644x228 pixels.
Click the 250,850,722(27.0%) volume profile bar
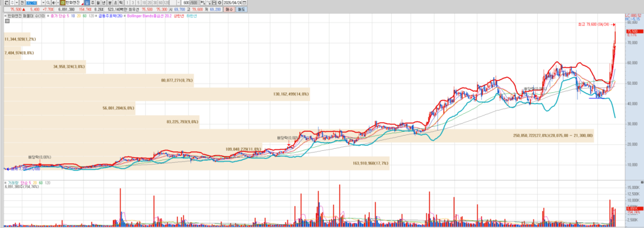tap(299, 136)
